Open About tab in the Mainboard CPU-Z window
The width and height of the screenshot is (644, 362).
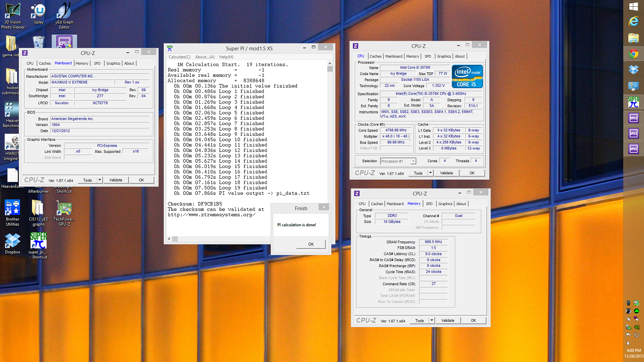click(x=129, y=63)
